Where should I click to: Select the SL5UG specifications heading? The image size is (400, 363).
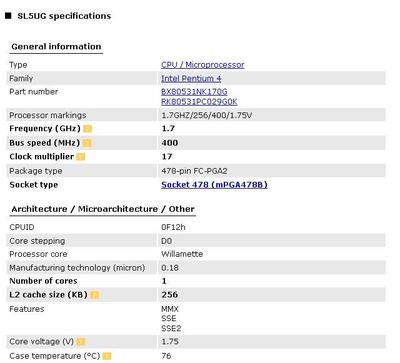[64, 16]
